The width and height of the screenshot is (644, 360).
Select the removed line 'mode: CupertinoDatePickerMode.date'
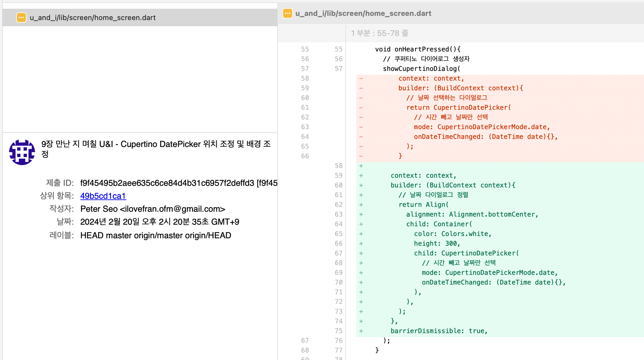click(x=482, y=127)
